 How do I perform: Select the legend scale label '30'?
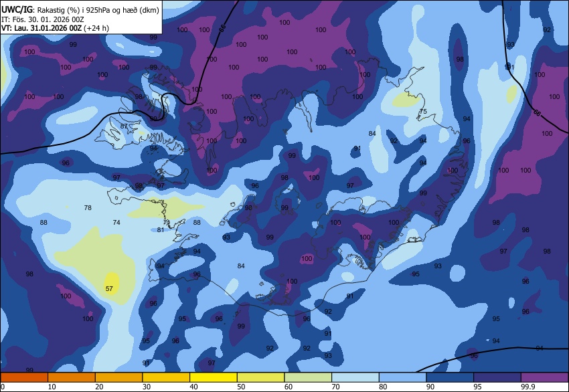(147, 387)
